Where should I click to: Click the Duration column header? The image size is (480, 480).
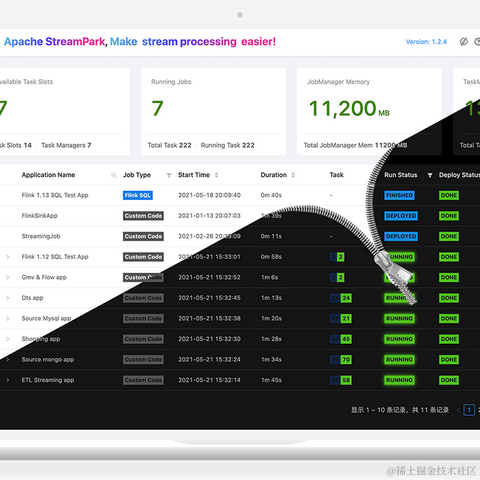click(273, 175)
